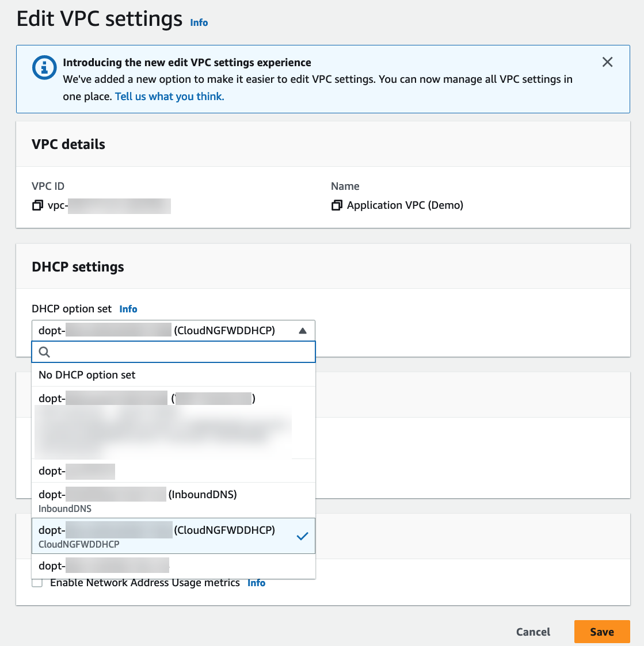The image size is (644, 646).
Task: Cancel editing VPC settings
Action: [x=533, y=632]
